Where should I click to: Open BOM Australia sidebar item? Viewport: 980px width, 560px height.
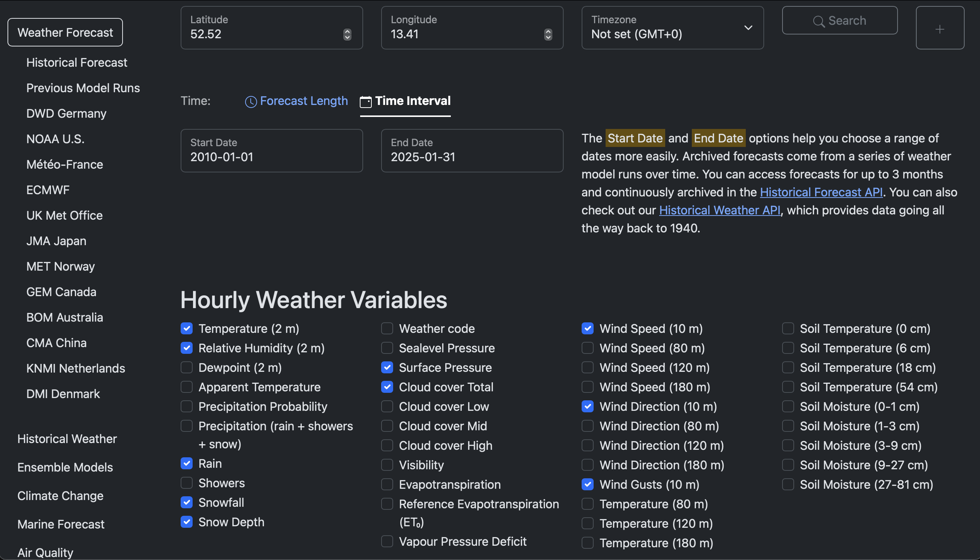64,317
